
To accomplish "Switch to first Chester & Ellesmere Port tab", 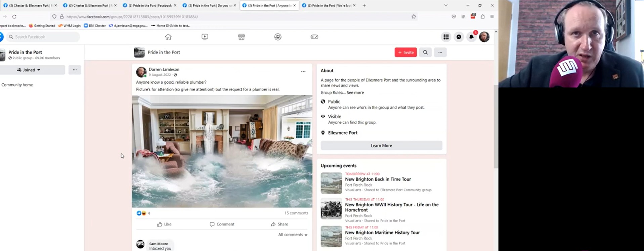I will pos(30,5).
